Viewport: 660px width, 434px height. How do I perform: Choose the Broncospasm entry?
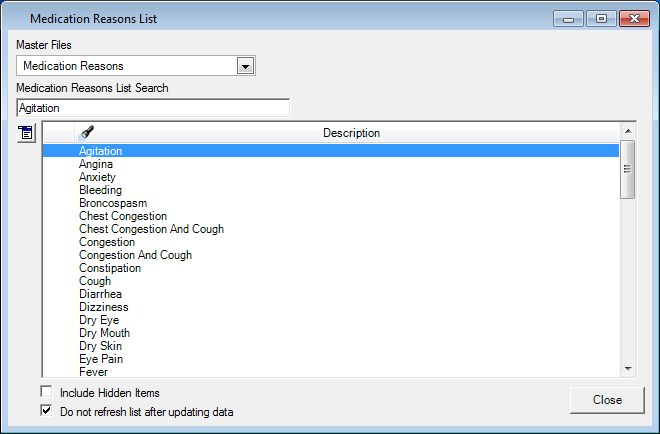pos(113,203)
